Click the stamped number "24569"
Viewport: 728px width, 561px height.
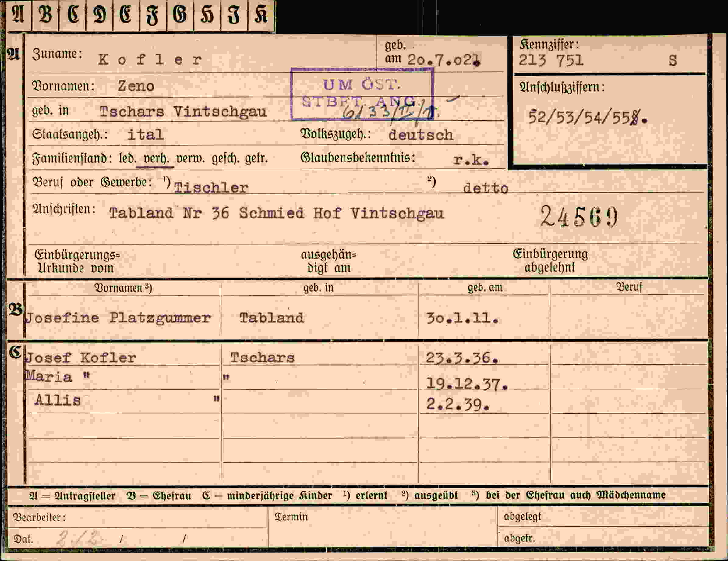click(x=579, y=216)
